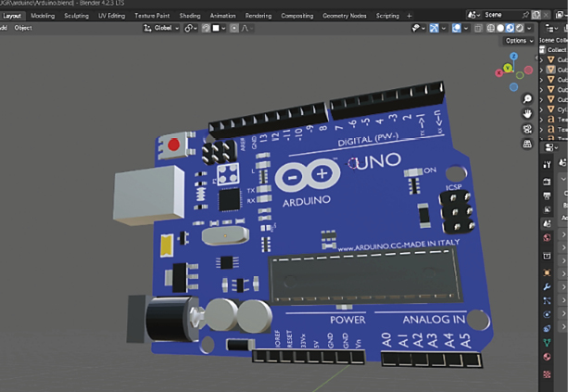Screen dimensions: 568x392
Task: Open the Outliner editor type menu
Action: [551, 28]
